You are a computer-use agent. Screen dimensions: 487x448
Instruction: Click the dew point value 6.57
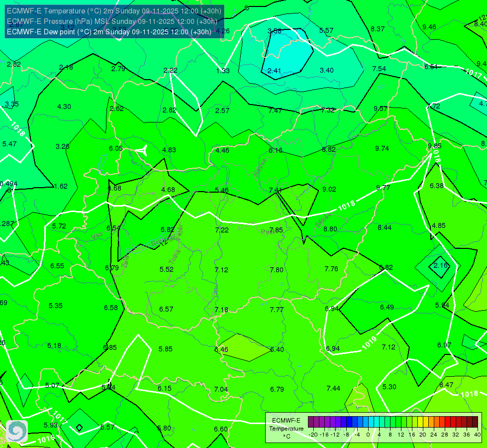click(166, 309)
